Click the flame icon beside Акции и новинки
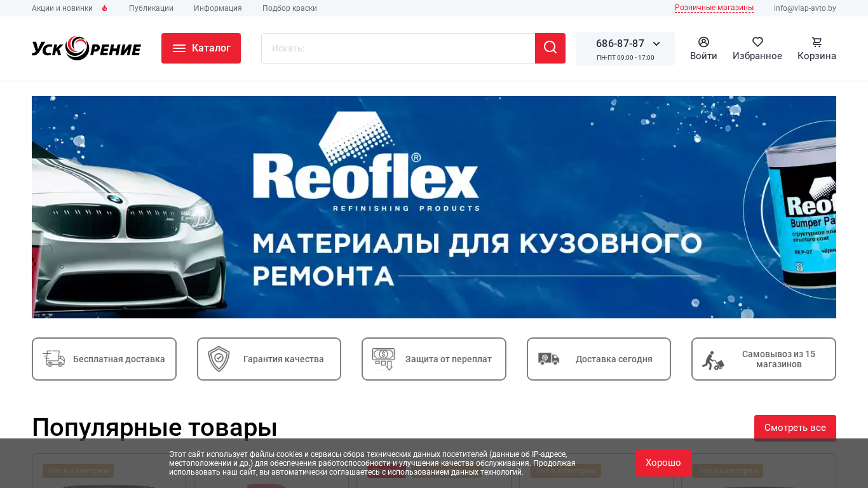The image size is (868, 488). (105, 8)
